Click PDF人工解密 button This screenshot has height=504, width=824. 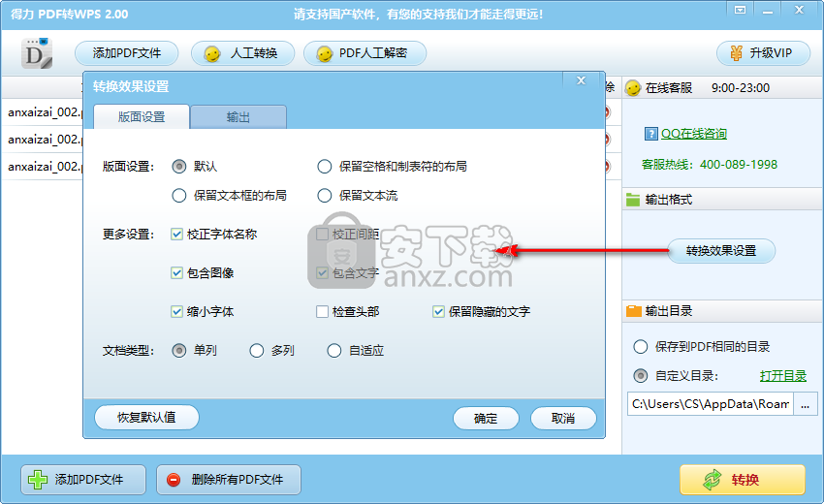[364, 53]
